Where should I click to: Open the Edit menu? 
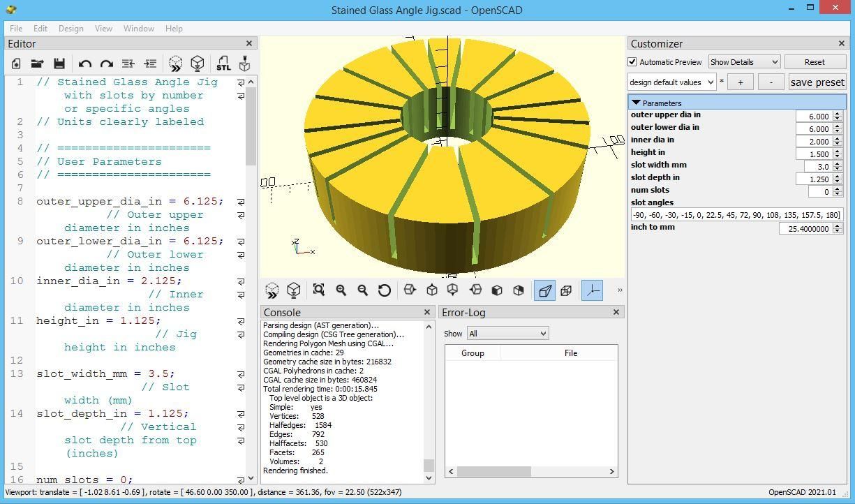tap(40, 29)
